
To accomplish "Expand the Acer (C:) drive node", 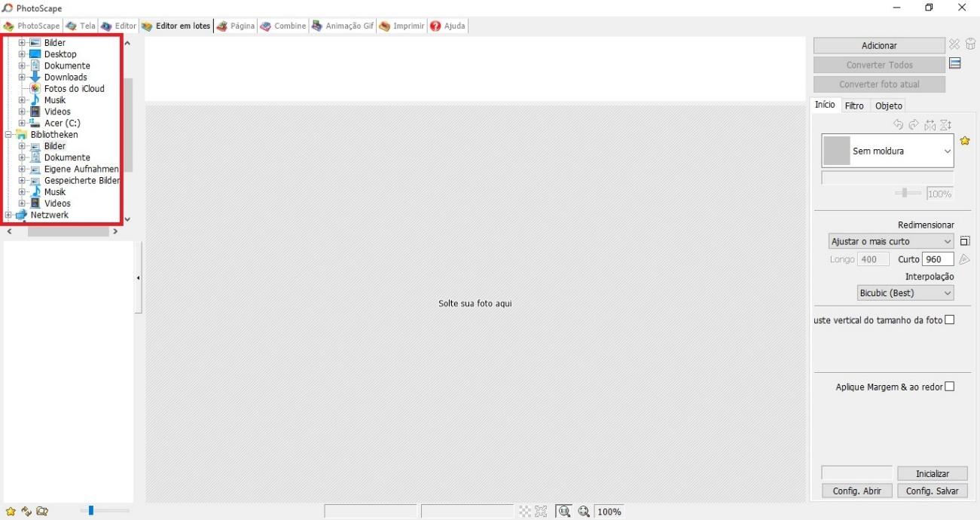I will point(22,123).
